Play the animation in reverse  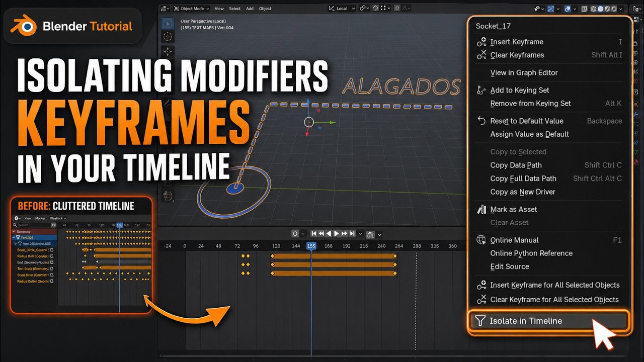[329, 233]
